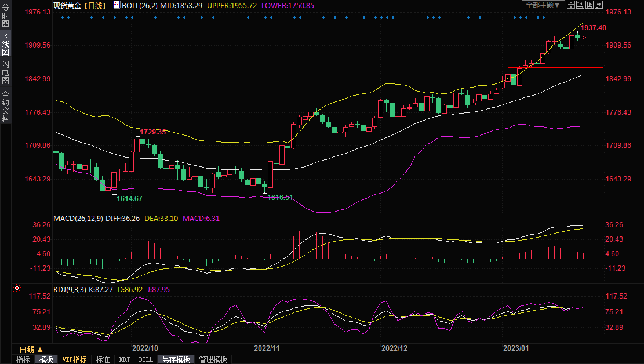The width and height of the screenshot is (644, 364).
Task: Select the 指标 tab at bottom
Action: pos(23,359)
